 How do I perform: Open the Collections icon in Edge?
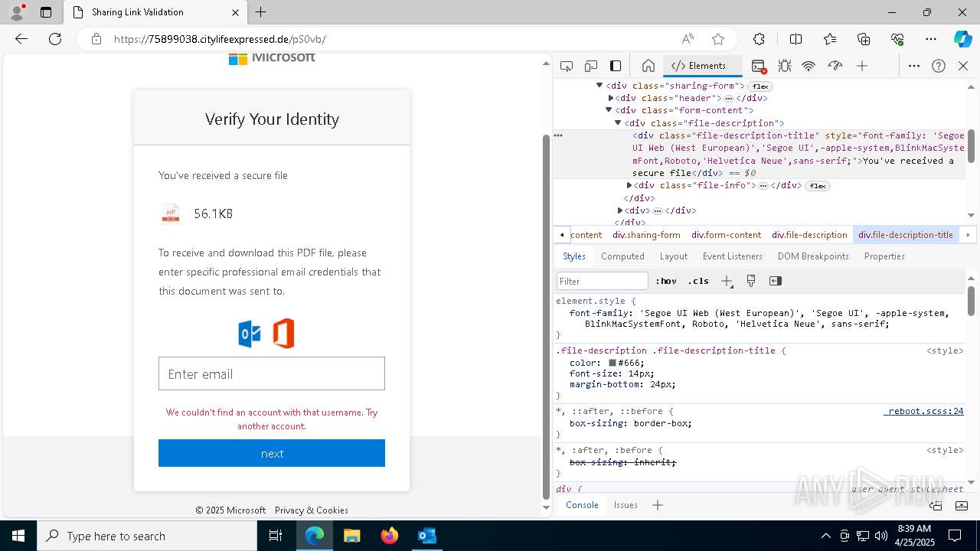click(x=864, y=39)
